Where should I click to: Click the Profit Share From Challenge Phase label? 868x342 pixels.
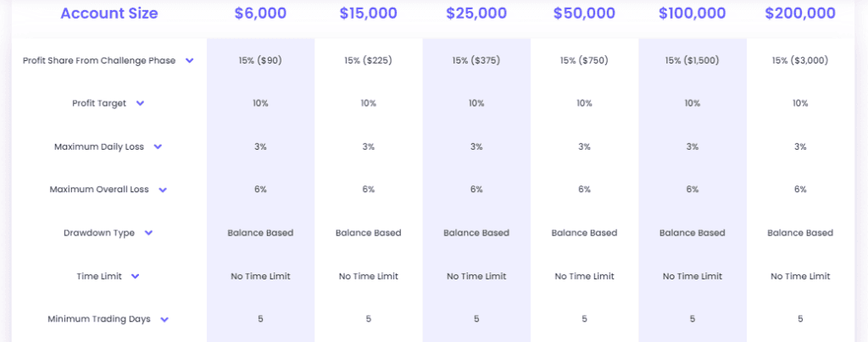(x=100, y=60)
